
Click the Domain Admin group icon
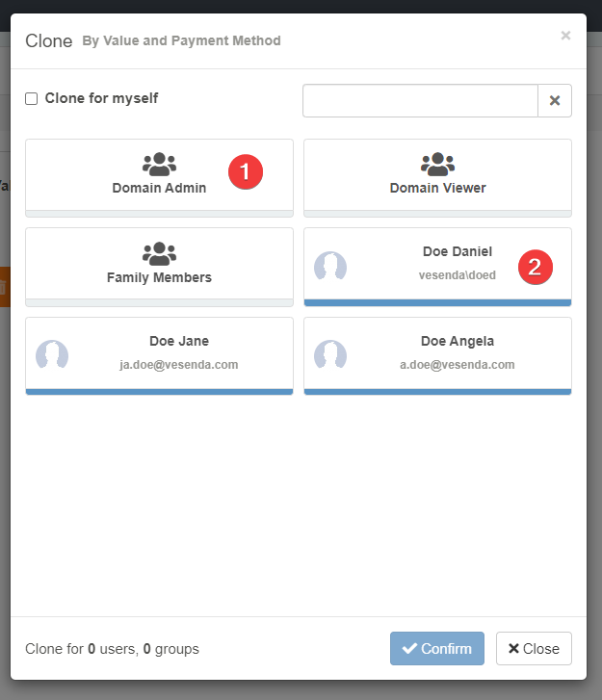(x=159, y=164)
